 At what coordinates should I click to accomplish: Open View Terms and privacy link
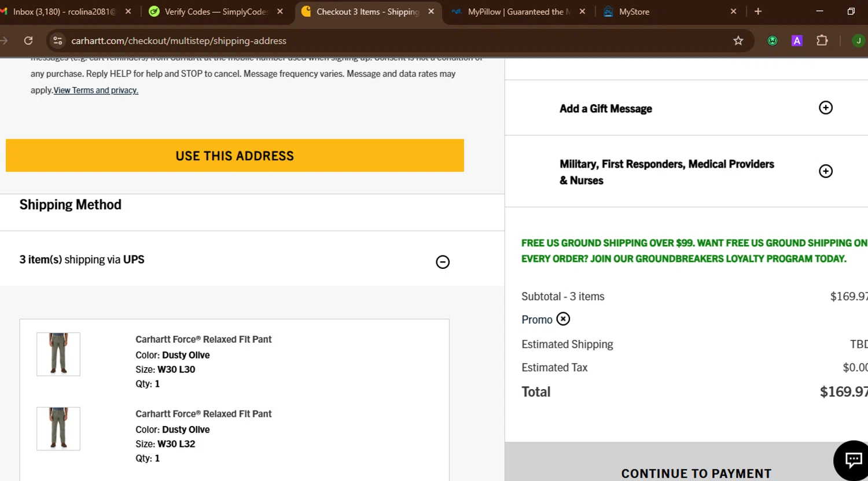[x=96, y=90]
